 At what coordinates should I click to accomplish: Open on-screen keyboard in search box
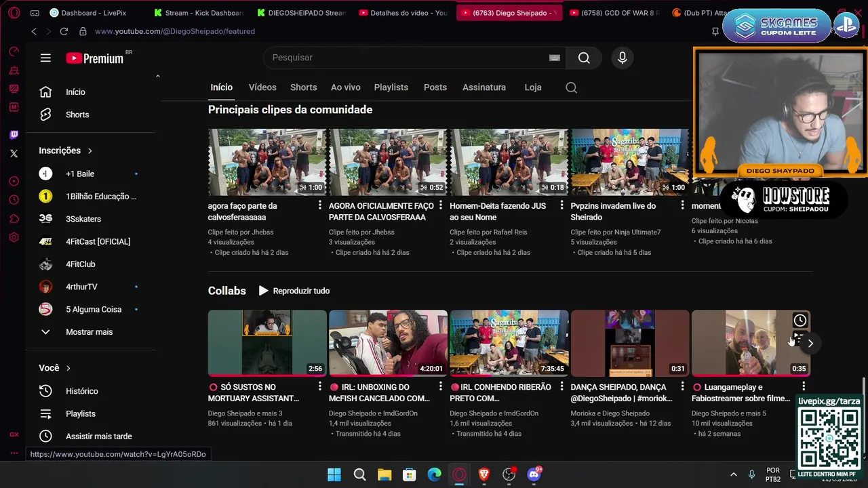[555, 58]
